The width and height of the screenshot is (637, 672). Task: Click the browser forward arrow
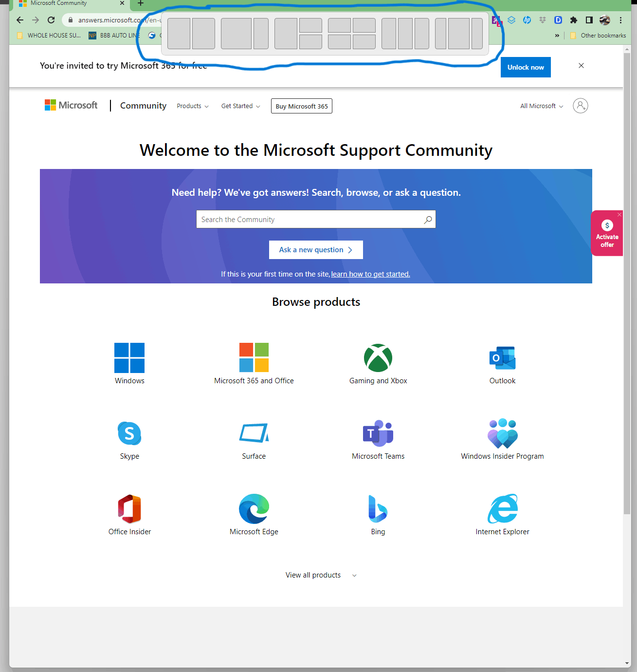pos(36,20)
